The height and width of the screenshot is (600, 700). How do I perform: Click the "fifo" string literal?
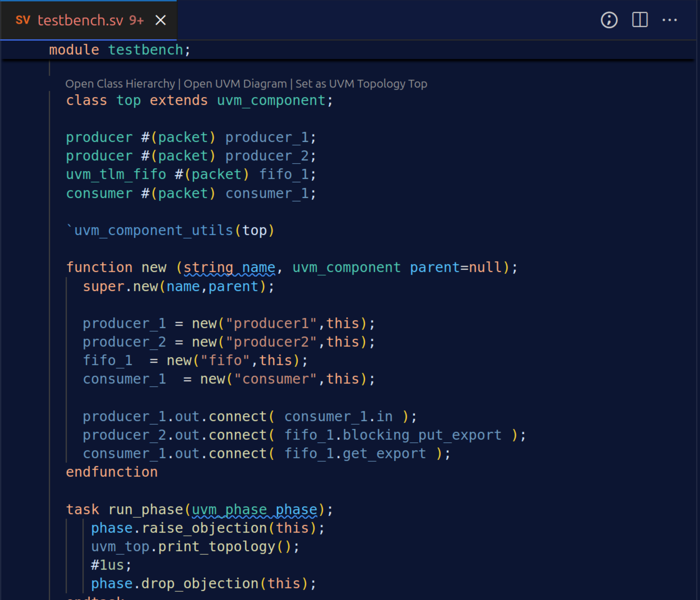(x=225, y=361)
